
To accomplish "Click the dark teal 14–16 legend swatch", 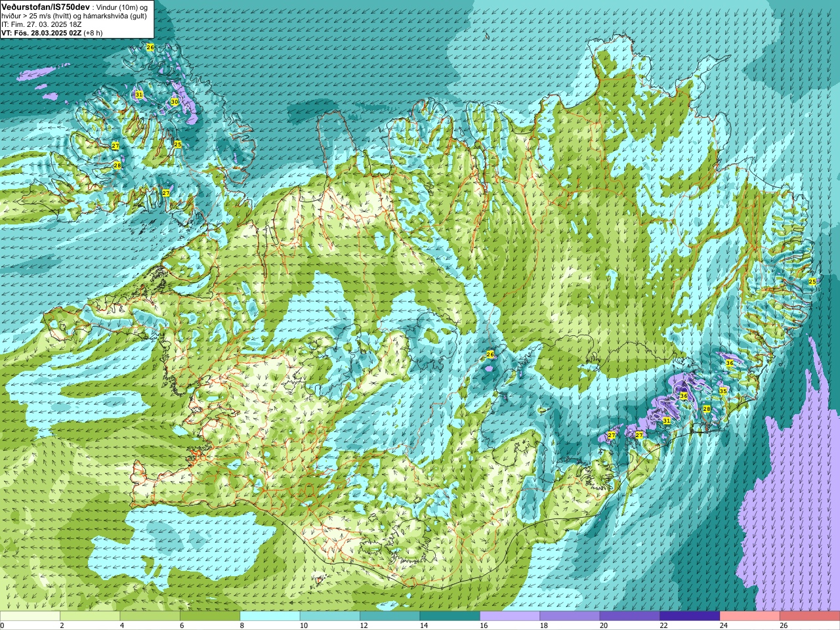I will [x=450, y=616].
